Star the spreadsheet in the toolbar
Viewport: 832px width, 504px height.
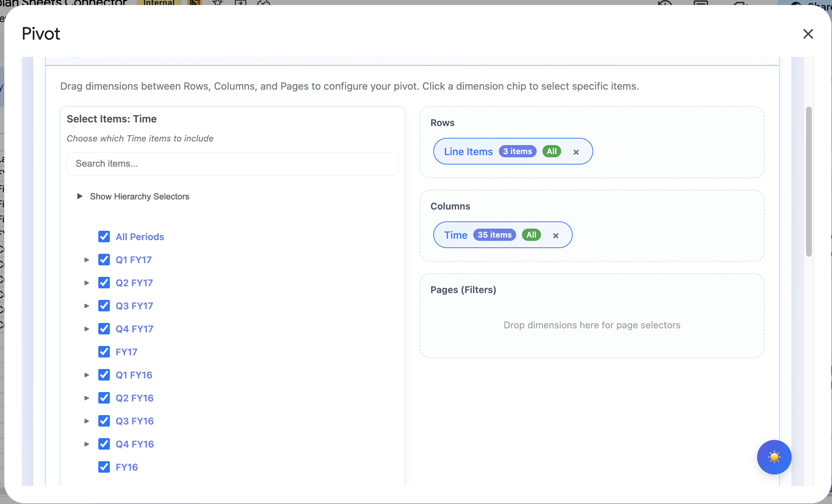(217, 3)
